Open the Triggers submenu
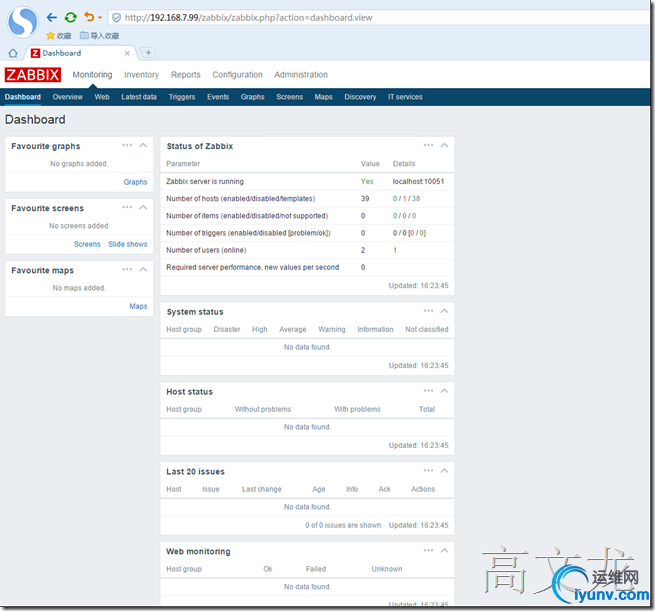Screen dimensions: 655x611 tap(182, 97)
